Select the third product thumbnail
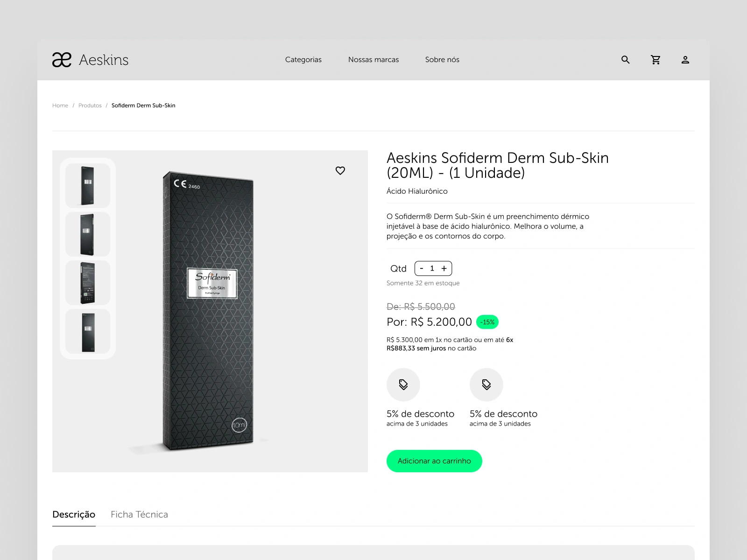This screenshot has height=560, width=747. (x=88, y=283)
